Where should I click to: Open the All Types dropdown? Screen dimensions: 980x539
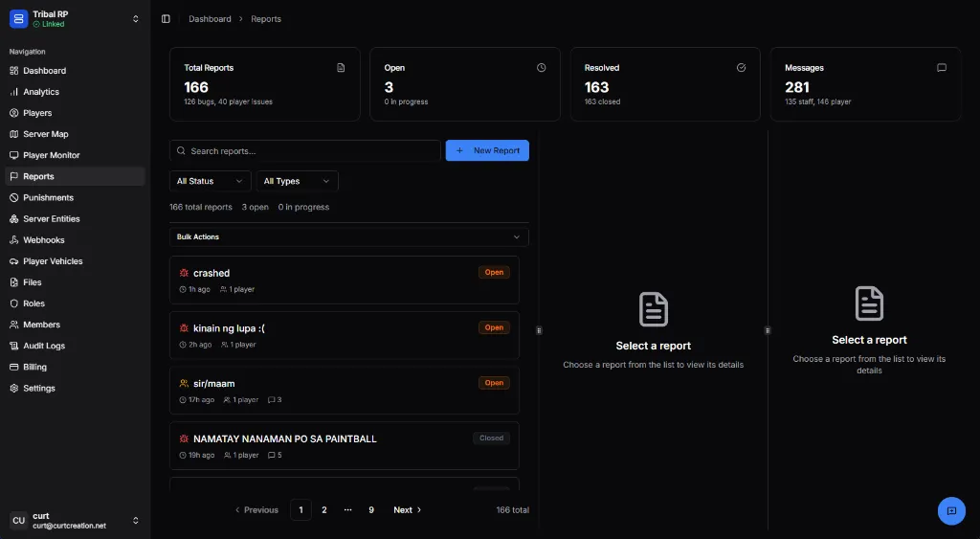click(x=297, y=181)
